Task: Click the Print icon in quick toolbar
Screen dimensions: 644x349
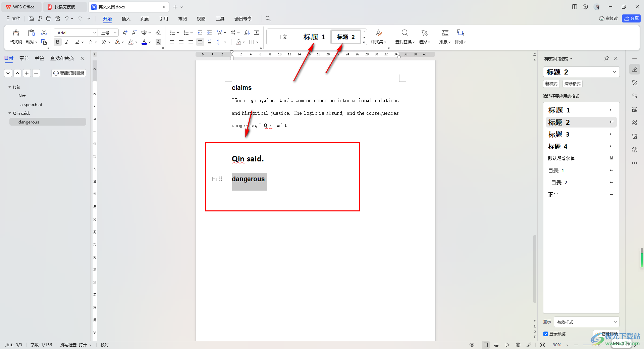Action: click(49, 18)
